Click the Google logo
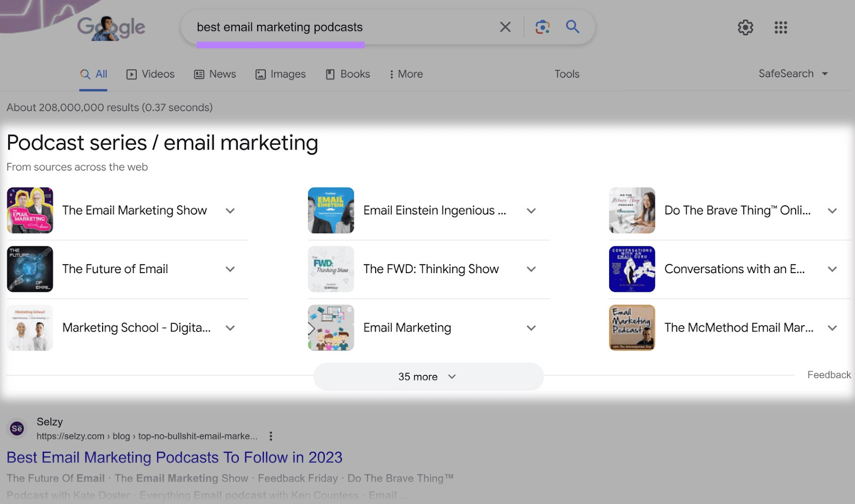This screenshot has height=504, width=855. (x=111, y=27)
